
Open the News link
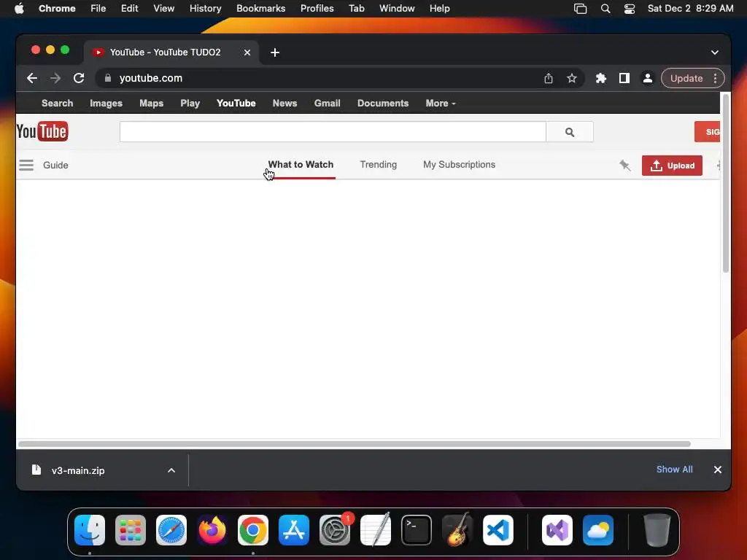pyautogui.click(x=285, y=104)
